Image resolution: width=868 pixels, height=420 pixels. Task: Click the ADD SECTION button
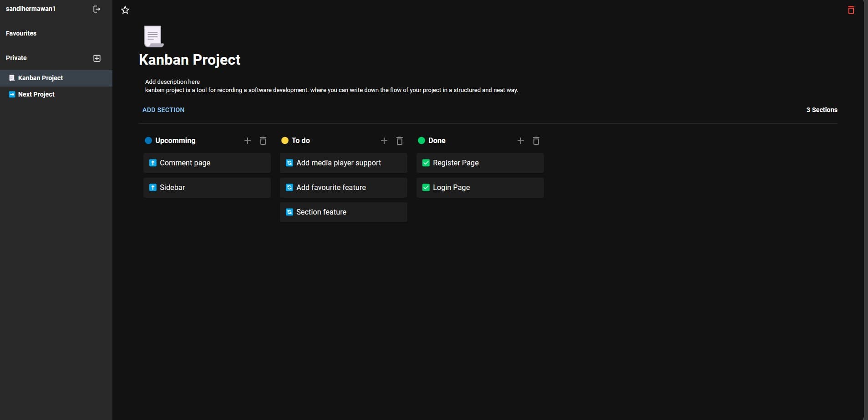(163, 110)
